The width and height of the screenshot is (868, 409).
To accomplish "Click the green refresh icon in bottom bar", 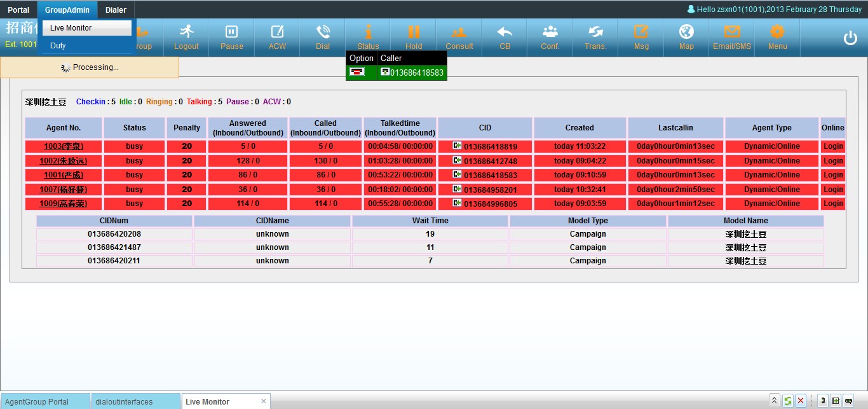I will tap(787, 401).
